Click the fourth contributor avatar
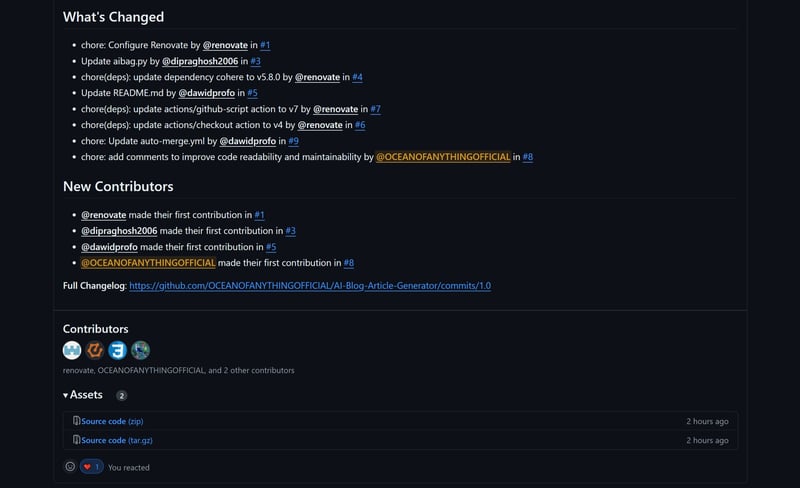Viewport: 800px width, 488px height. [141, 350]
